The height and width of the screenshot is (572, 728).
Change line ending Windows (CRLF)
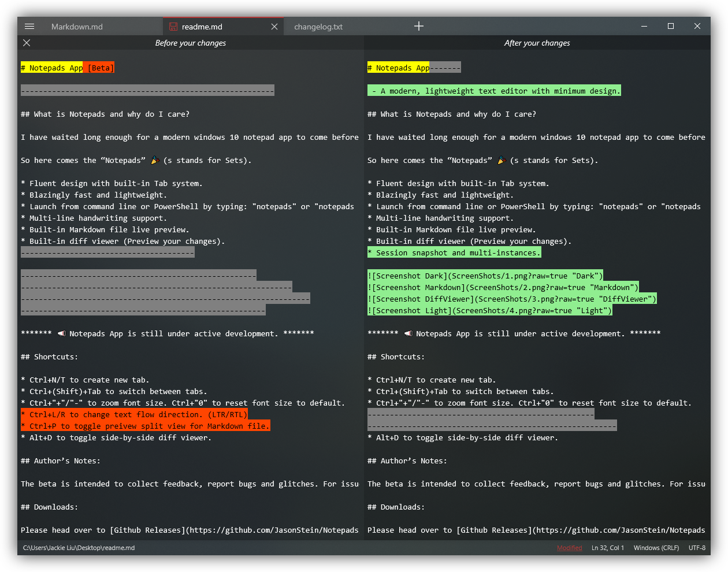[x=656, y=548]
